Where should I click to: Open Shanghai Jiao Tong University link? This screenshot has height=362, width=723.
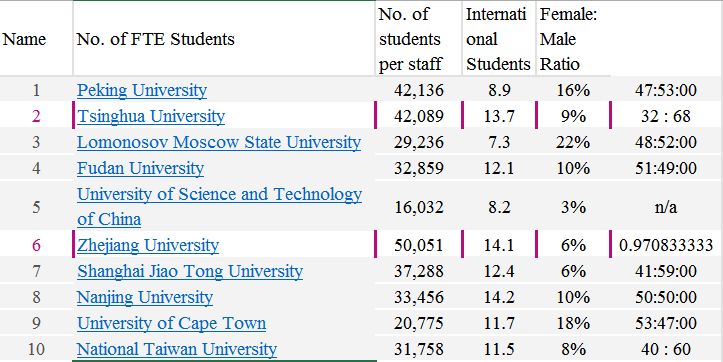(x=190, y=271)
